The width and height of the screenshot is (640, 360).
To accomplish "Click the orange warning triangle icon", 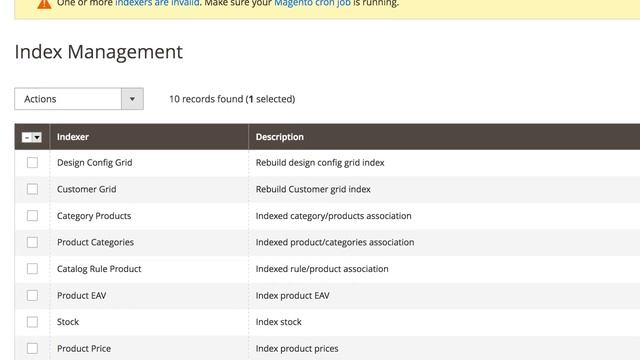I will pyautogui.click(x=44, y=4).
